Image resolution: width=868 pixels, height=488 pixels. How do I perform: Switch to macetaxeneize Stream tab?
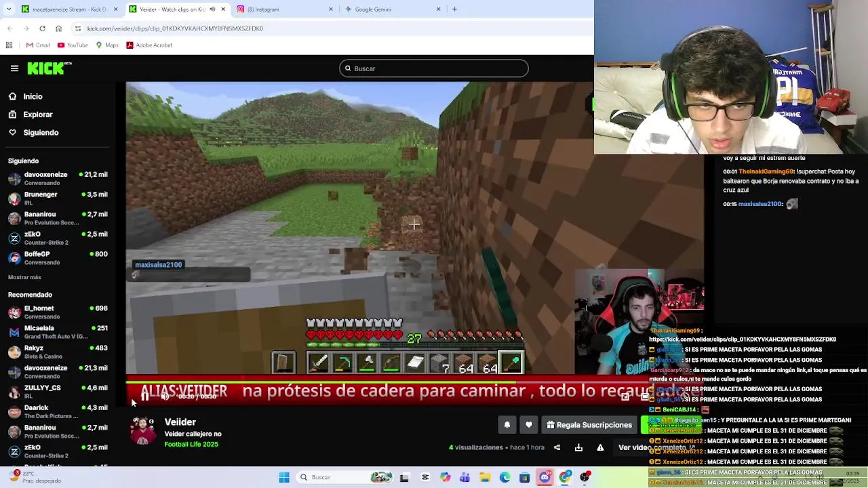point(68,9)
